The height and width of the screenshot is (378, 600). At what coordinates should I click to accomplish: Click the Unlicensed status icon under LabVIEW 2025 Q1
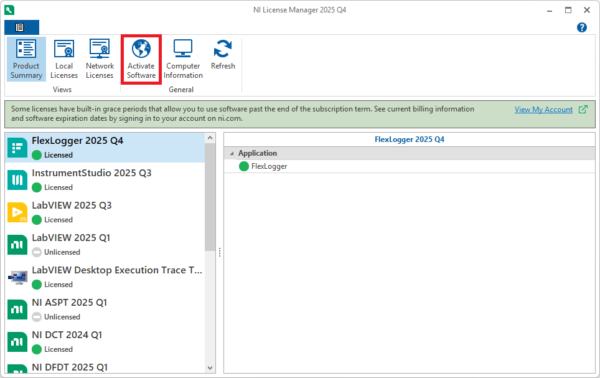pyautogui.click(x=37, y=252)
